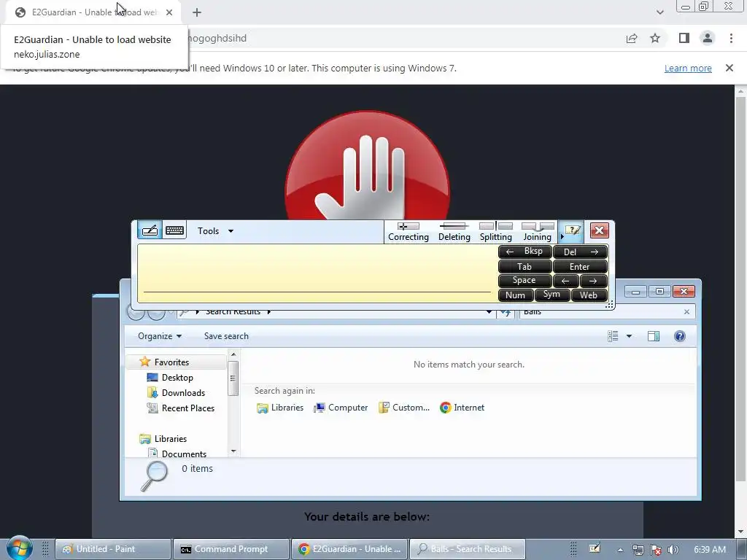
Task: Switch to E2Guardian Chrome taskbar item
Action: pos(349,549)
